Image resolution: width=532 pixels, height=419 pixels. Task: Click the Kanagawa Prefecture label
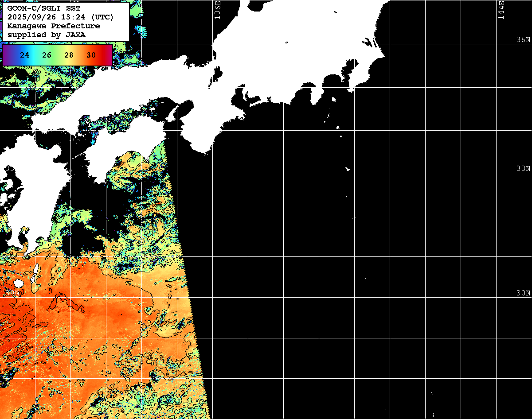54,26
